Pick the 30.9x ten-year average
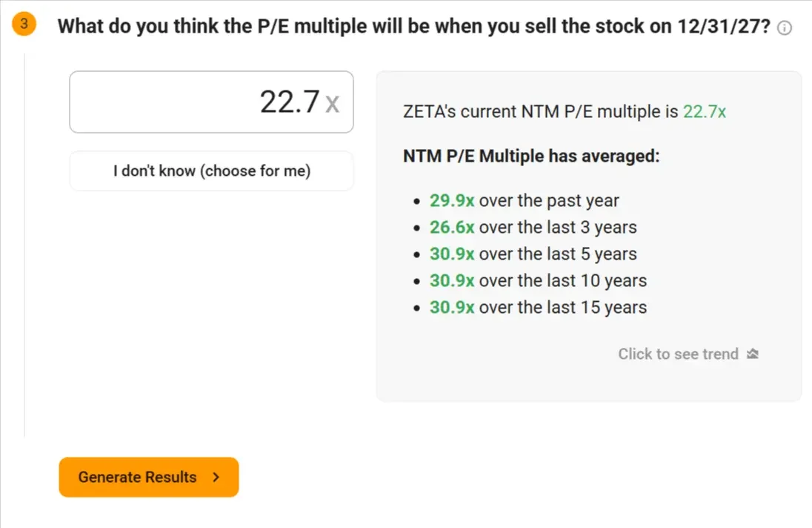Image resolution: width=812 pixels, height=528 pixels. (x=452, y=280)
